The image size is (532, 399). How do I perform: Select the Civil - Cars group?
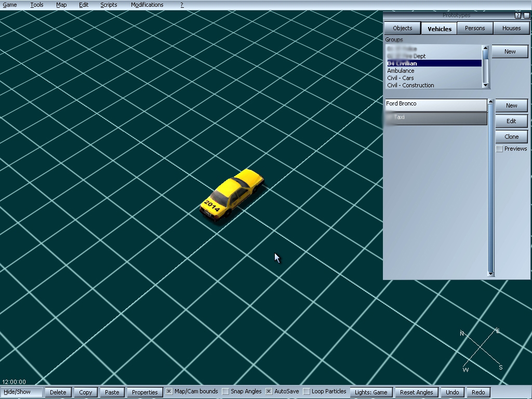click(x=434, y=78)
